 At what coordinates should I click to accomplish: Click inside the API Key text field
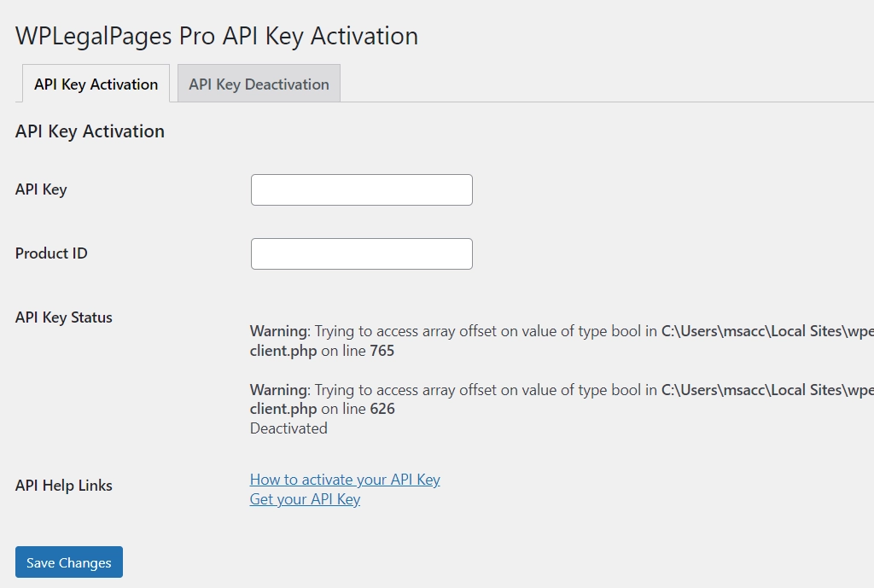click(361, 189)
